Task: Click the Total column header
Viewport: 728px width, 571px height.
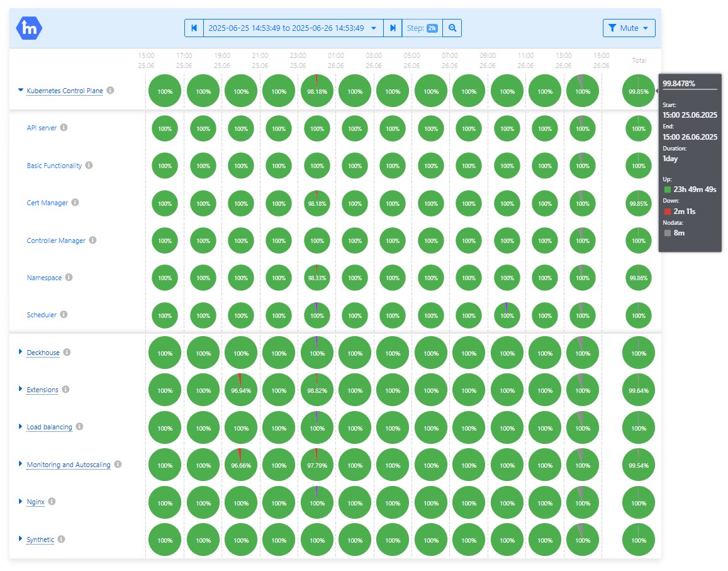Action: click(639, 60)
